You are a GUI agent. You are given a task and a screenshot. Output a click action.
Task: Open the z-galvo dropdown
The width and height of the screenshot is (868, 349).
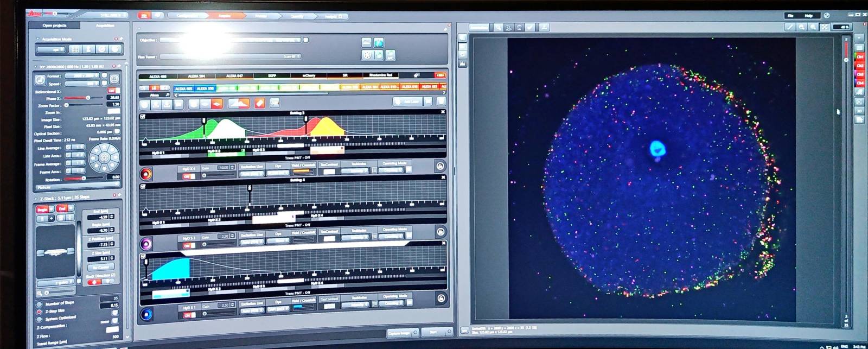tap(55, 283)
